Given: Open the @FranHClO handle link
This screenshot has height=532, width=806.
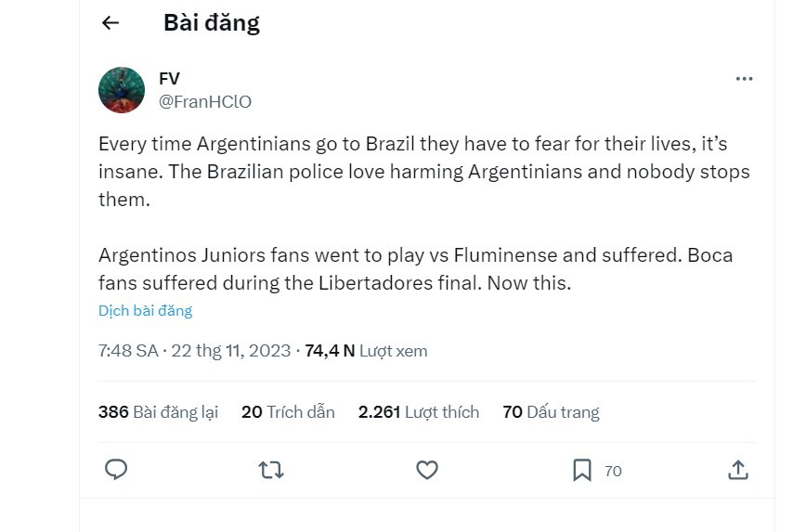Looking at the screenshot, I should click(205, 102).
